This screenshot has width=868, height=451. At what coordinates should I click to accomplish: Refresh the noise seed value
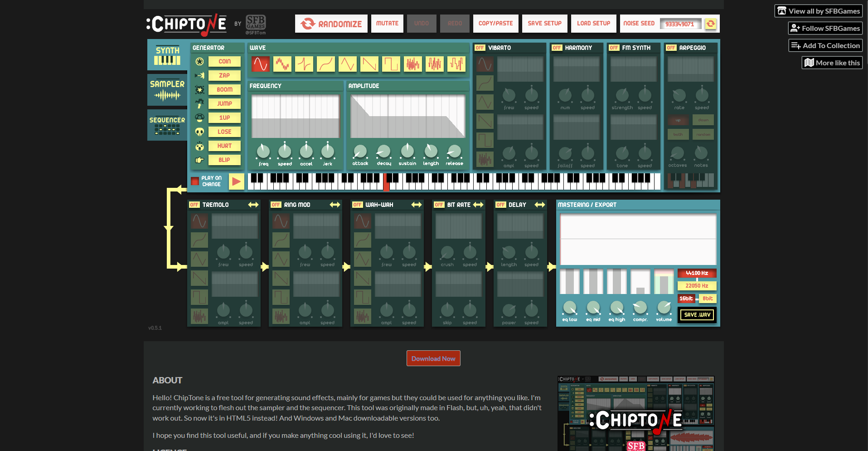pyautogui.click(x=710, y=24)
